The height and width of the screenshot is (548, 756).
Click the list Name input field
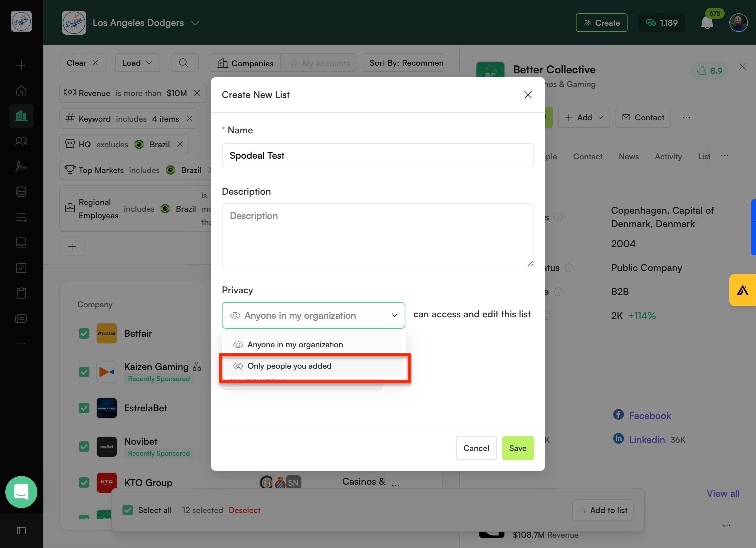pos(378,155)
